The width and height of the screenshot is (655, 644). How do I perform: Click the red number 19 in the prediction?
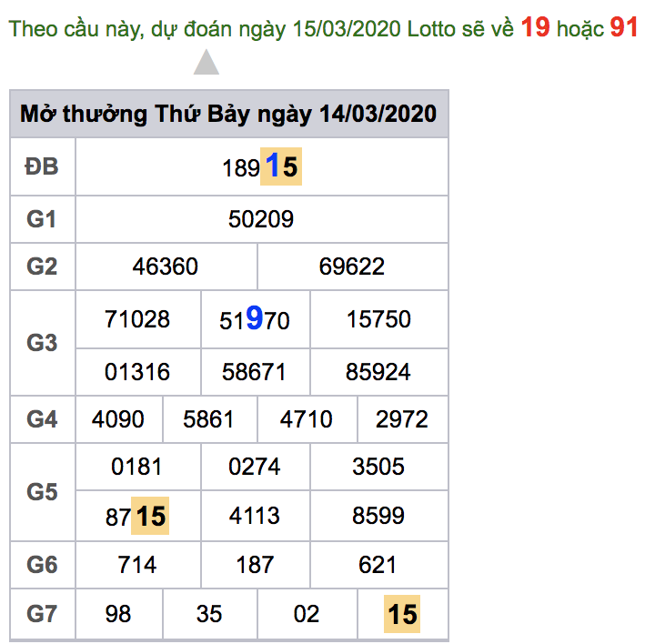535,27
